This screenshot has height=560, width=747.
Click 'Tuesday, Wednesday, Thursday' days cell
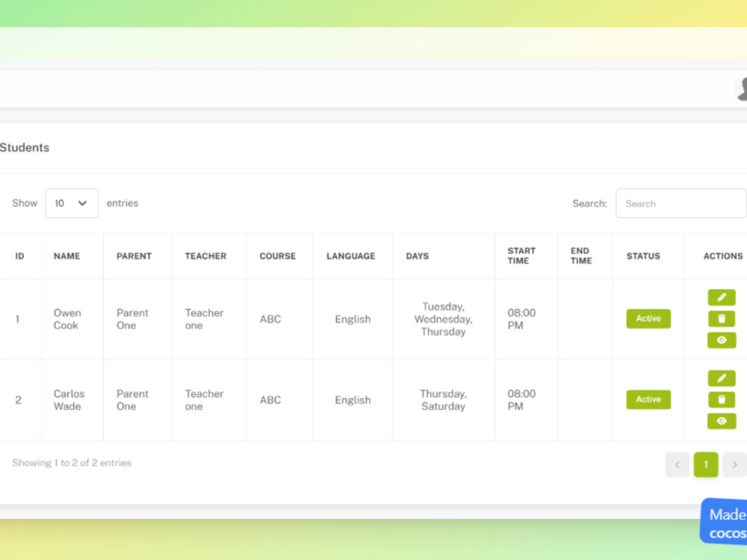click(443, 319)
